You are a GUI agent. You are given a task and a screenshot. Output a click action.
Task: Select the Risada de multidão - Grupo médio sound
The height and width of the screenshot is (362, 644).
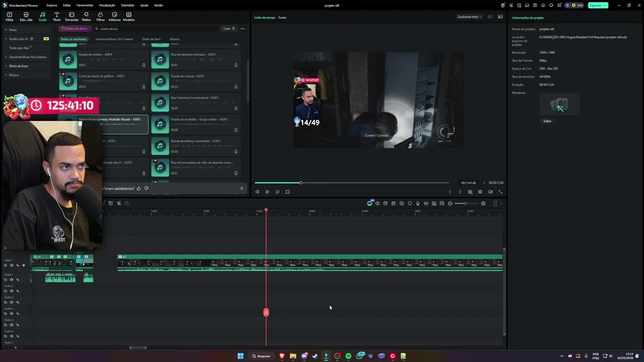196,124
